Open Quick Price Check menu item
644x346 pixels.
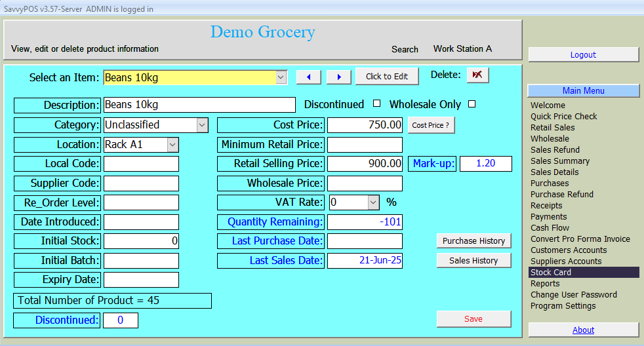point(563,117)
